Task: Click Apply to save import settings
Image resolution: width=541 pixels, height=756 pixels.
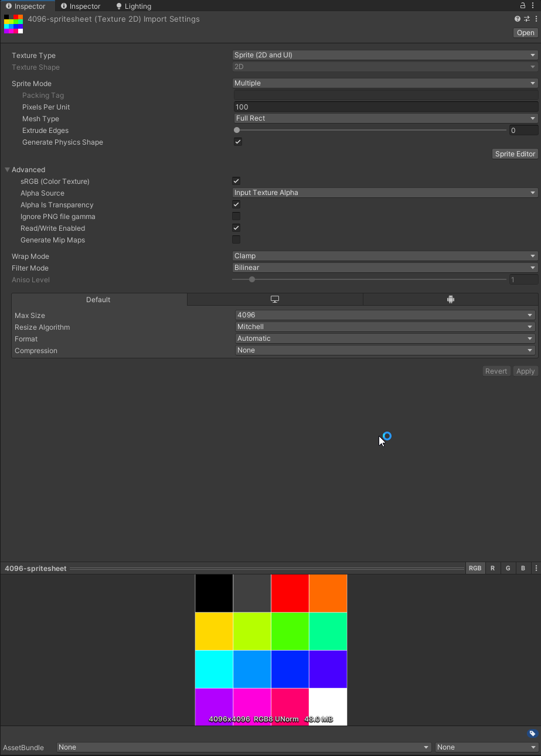Action: [x=525, y=371]
